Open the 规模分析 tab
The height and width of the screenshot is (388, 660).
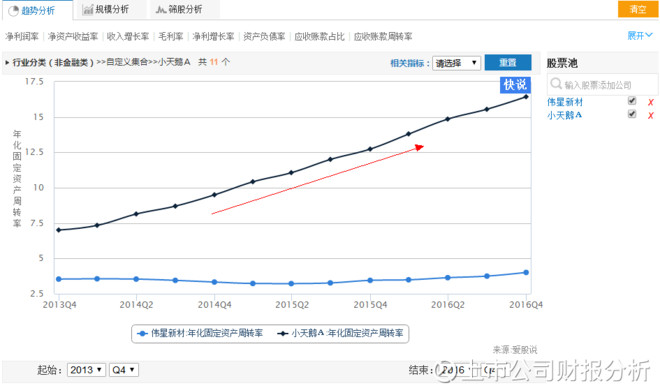pos(111,9)
